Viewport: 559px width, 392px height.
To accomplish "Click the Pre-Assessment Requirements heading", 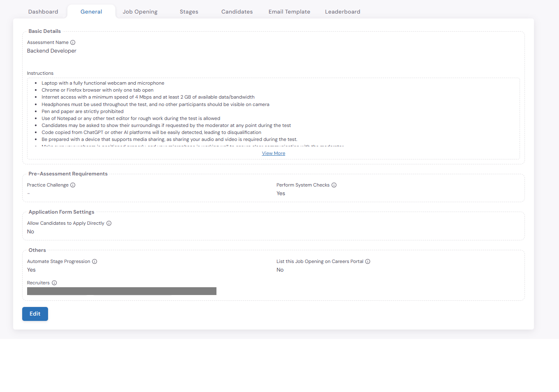I will pos(68,174).
